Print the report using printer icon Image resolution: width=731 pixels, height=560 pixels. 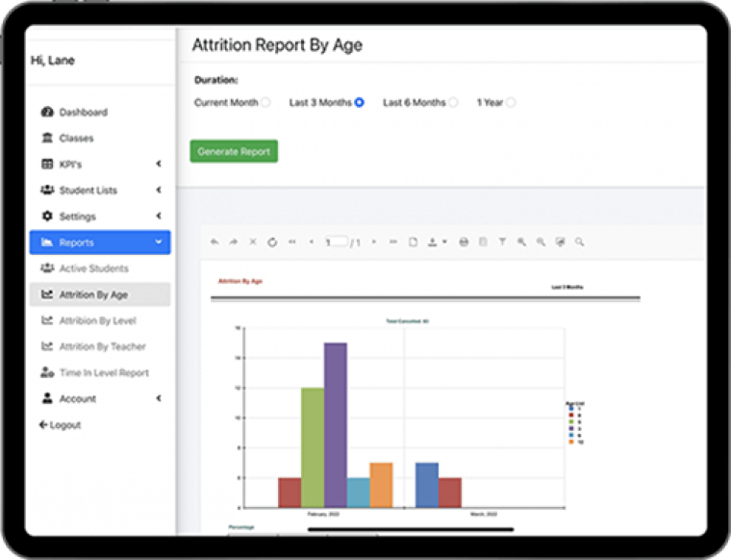coord(464,242)
